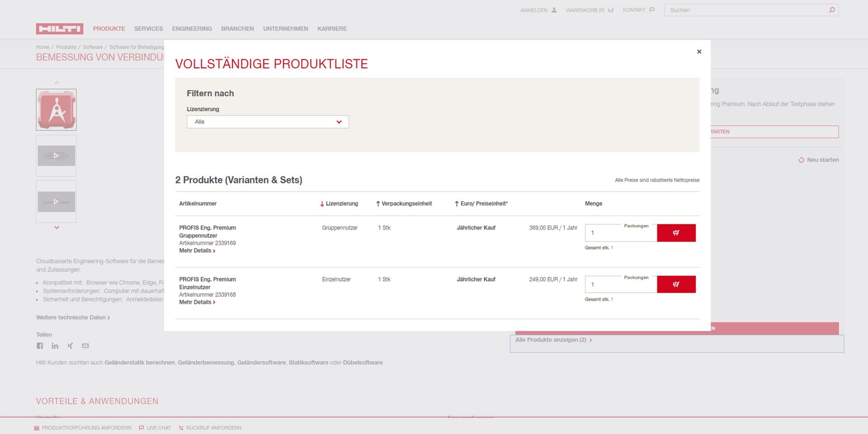Open Mehr Details for Einzelnutzer product
Screen dimensions: 868x434
pyautogui.click(x=197, y=302)
